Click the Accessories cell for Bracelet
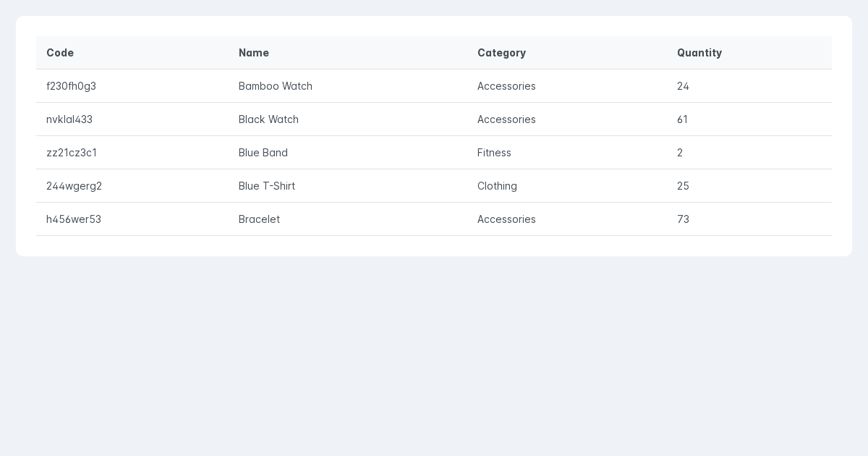Image resolution: width=868 pixels, height=456 pixels. click(506, 219)
